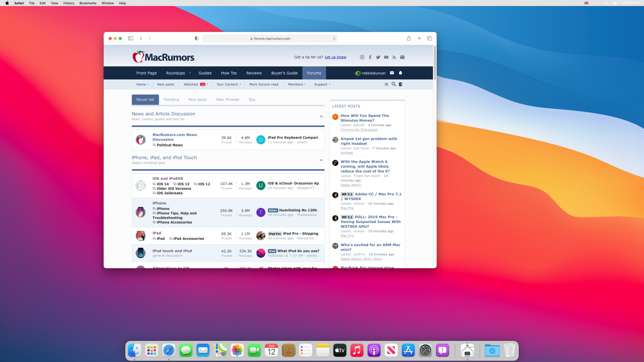This screenshot has width=644, height=362.
Task: Open the Watched dropdown menu
Action: pyautogui.click(x=196, y=84)
